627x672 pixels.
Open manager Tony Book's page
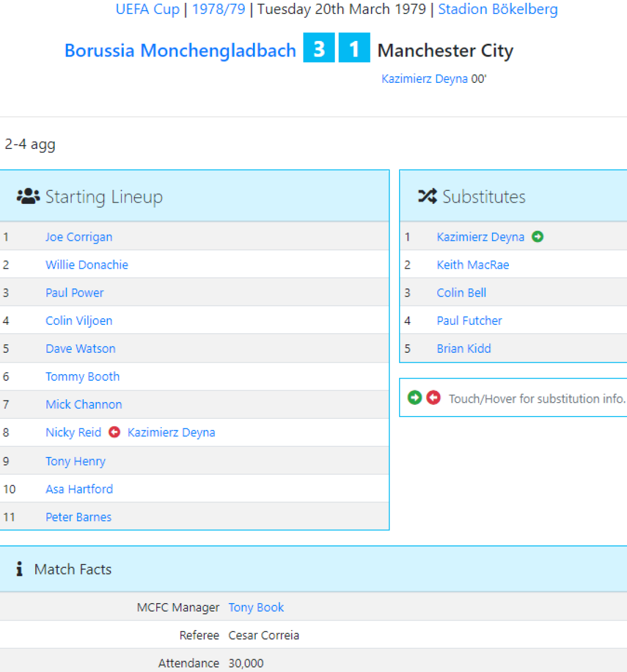pos(256,608)
